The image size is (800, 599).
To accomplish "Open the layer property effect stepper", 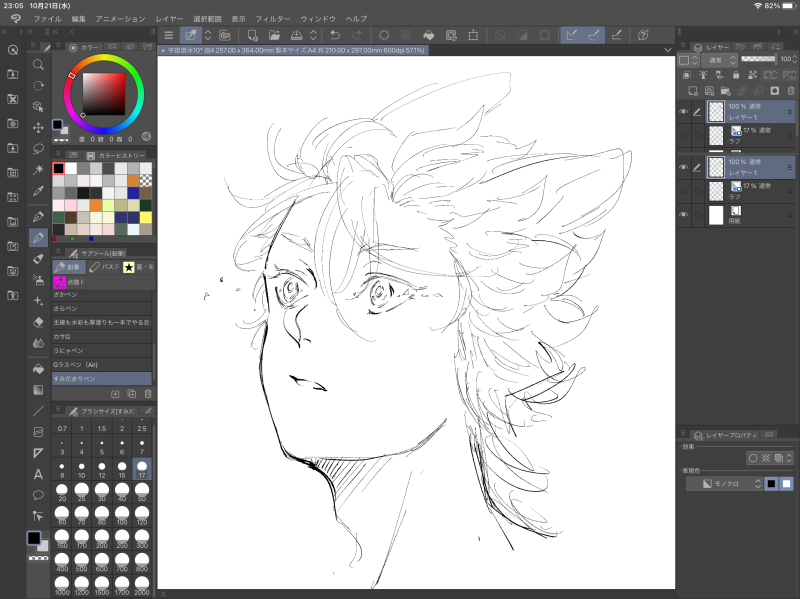I will pos(789,458).
